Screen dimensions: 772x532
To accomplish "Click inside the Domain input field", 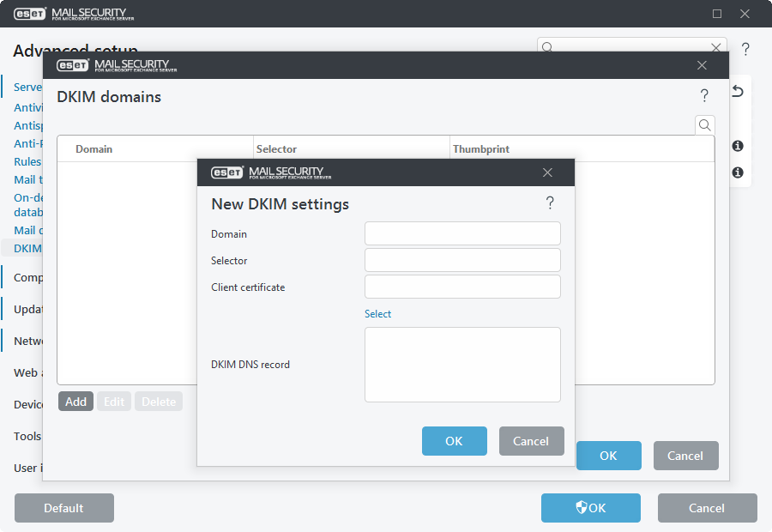I will pos(462,233).
